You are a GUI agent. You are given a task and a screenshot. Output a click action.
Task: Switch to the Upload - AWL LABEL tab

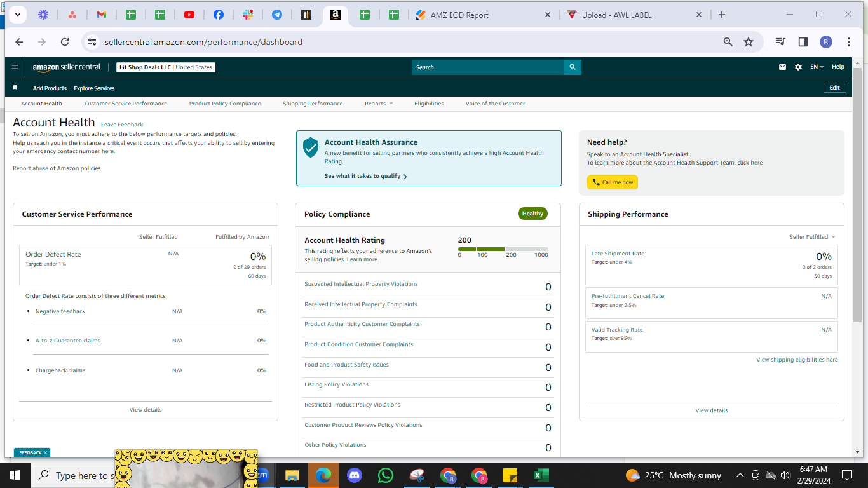click(634, 15)
